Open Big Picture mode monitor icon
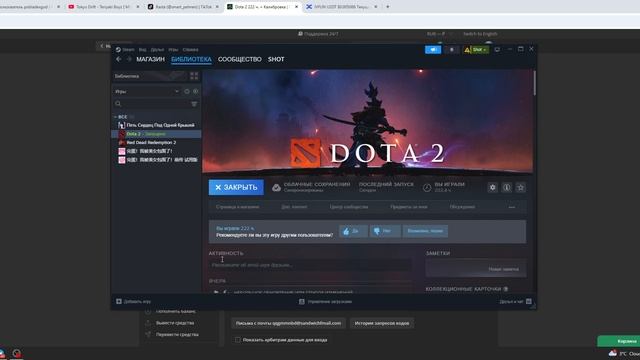The width and height of the screenshot is (640, 360). (x=497, y=49)
